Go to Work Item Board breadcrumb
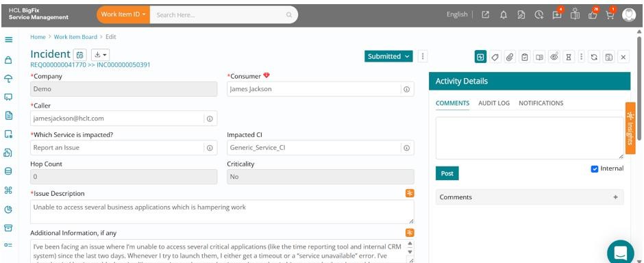This screenshot has height=263, width=644. [75, 37]
